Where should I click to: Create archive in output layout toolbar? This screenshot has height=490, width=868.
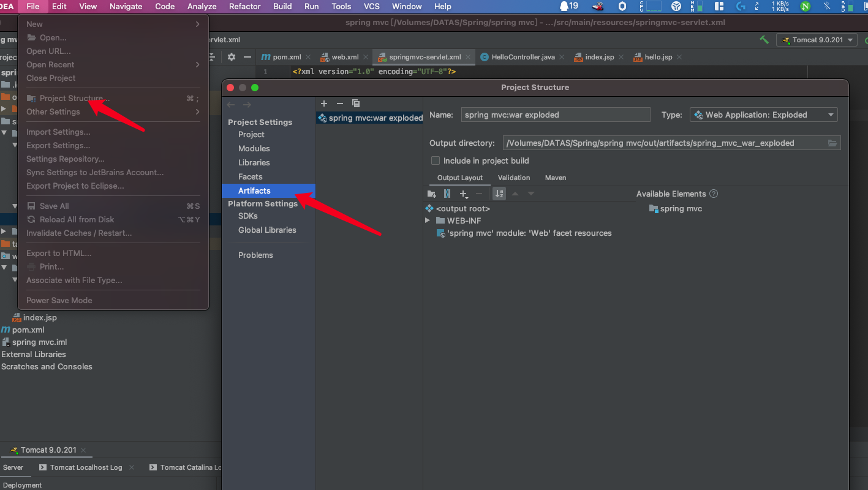(447, 194)
